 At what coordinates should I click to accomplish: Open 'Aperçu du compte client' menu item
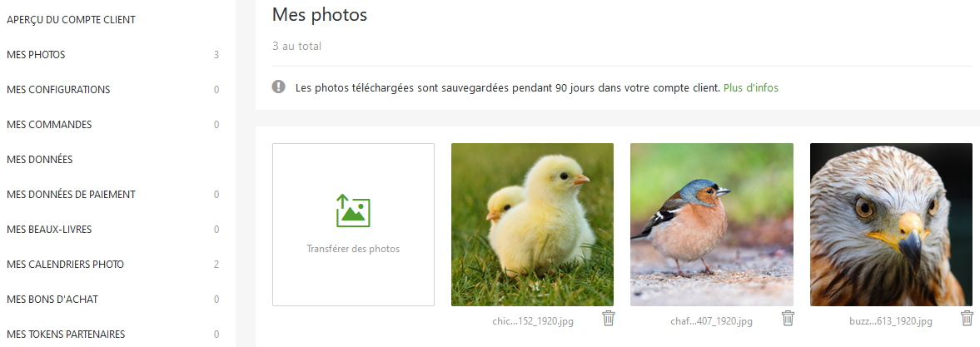click(72, 20)
